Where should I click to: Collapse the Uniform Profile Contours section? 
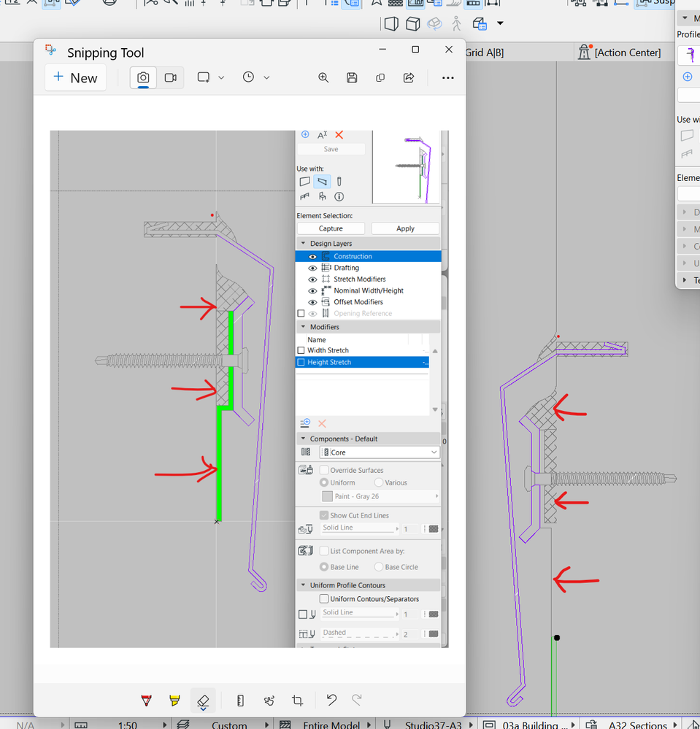[304, 585]
